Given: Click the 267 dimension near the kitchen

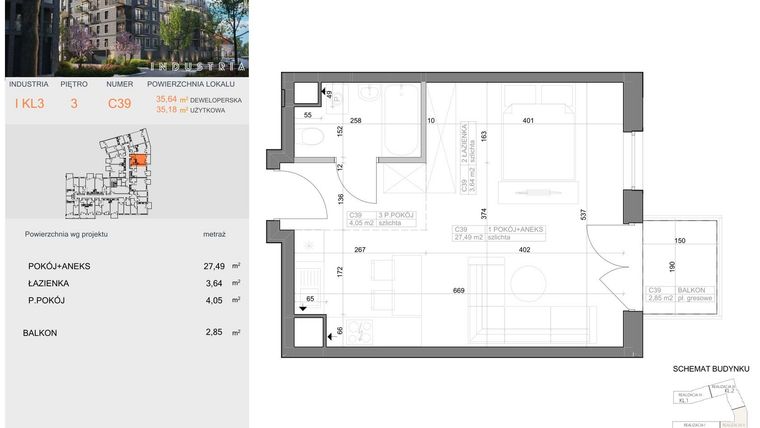Looking at the screenshot, I should (360, 250).
